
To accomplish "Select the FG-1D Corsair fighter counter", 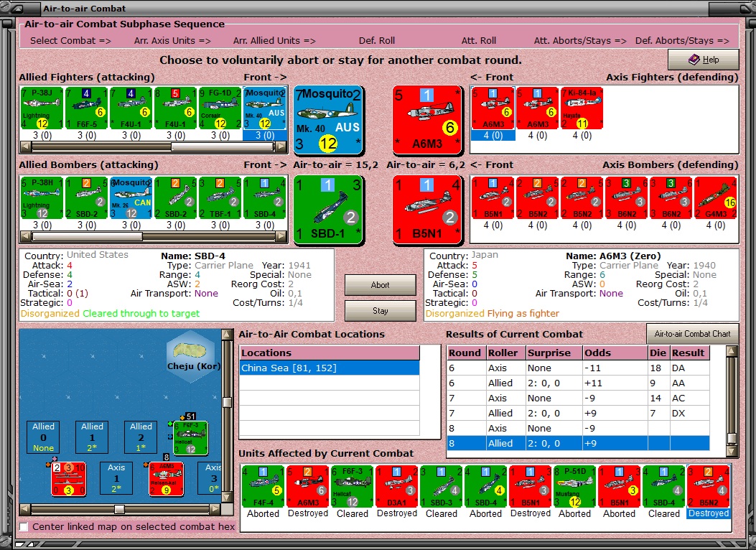I will click(x=220, y=108).
